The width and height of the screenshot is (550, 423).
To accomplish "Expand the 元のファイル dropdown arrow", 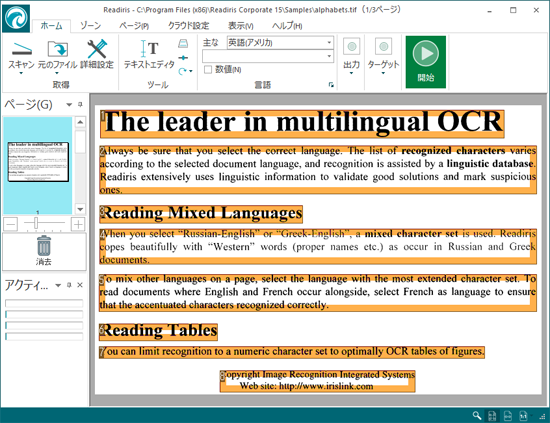I will coord(57,73).
